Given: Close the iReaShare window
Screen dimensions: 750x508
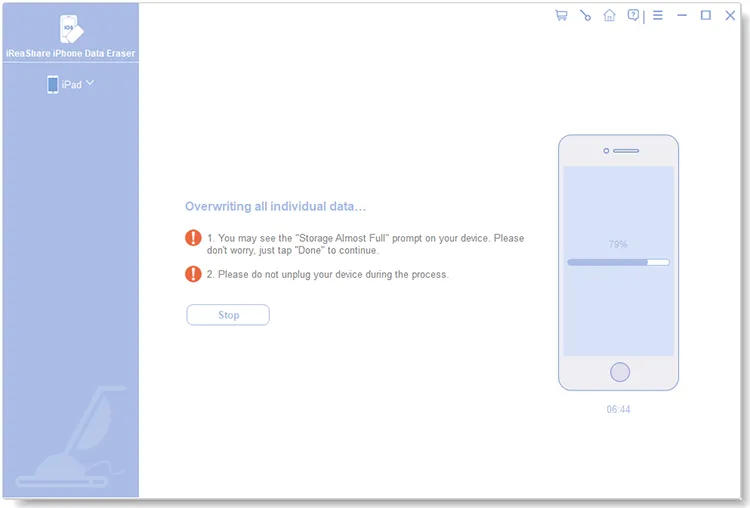Looking at the screenshot, I should point(730,15).
